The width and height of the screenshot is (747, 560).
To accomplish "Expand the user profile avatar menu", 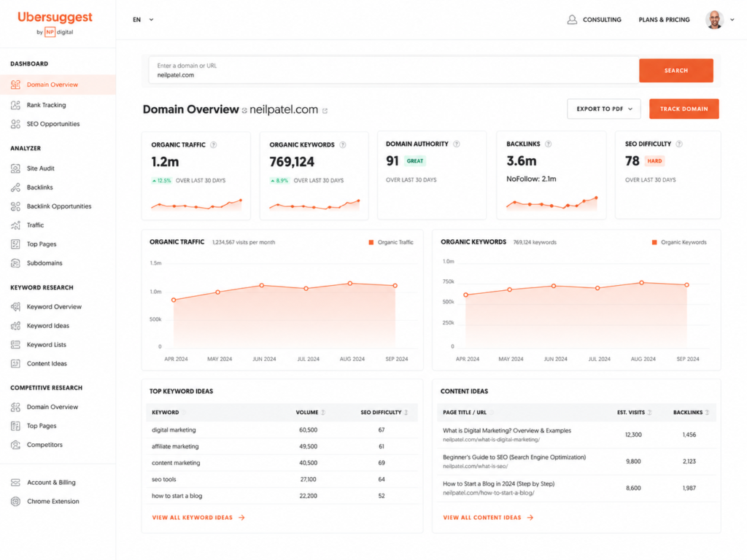I will 719,20.
